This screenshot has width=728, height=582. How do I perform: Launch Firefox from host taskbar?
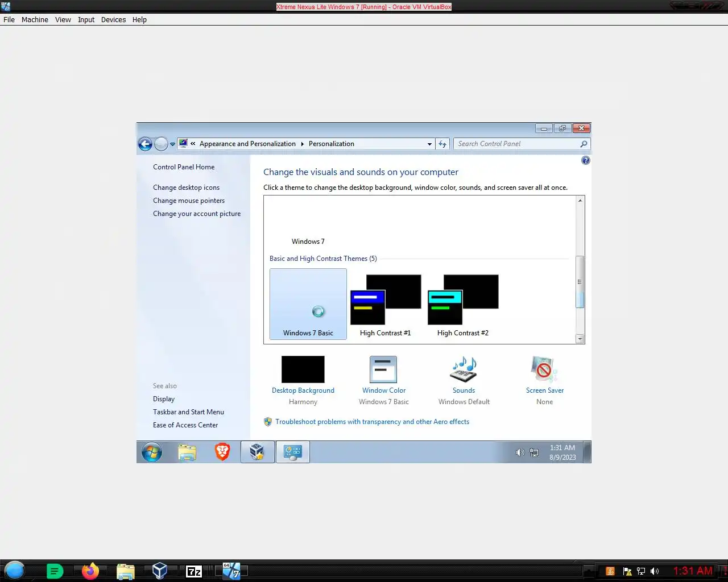[x=90, y=571]
